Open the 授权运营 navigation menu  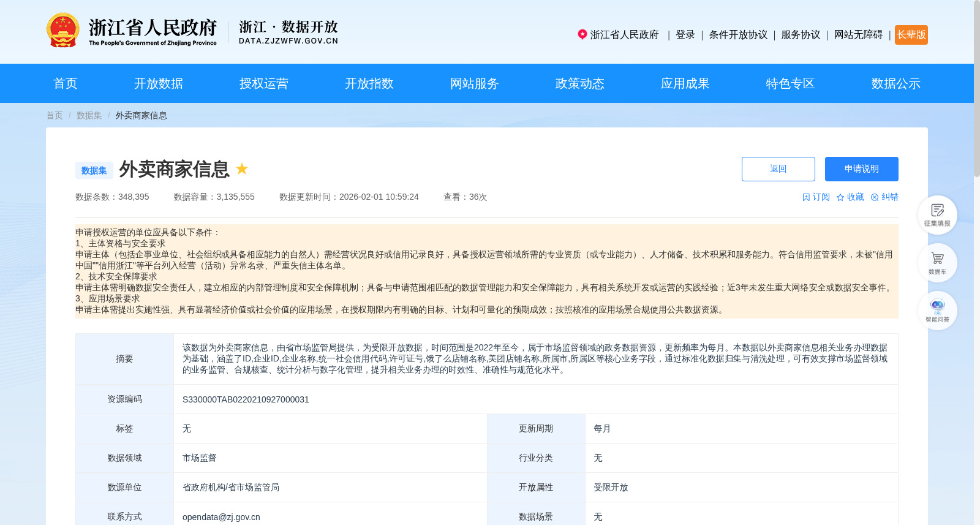point(264,83)
